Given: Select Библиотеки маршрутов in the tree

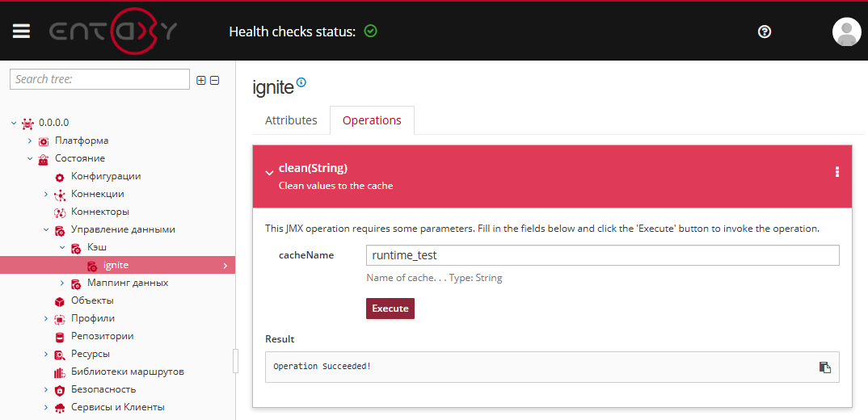Looking at the screenshot, I should 127,372.
